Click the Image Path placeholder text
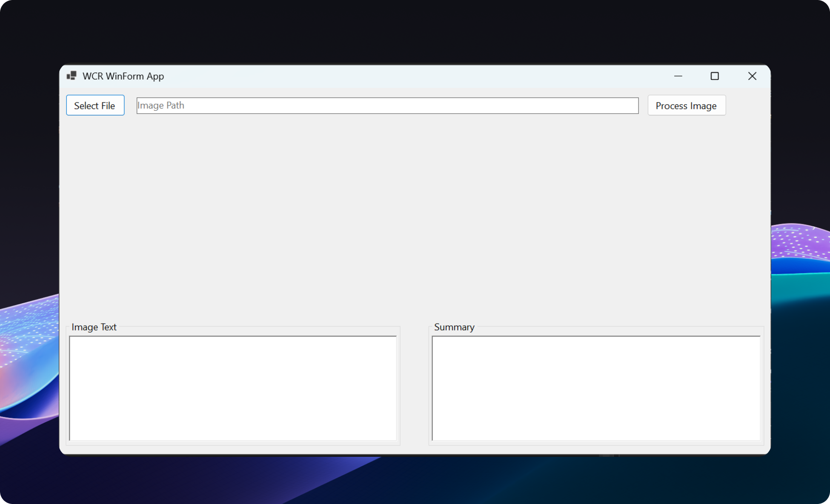This screenshot has width=830, height=504. 160,105
